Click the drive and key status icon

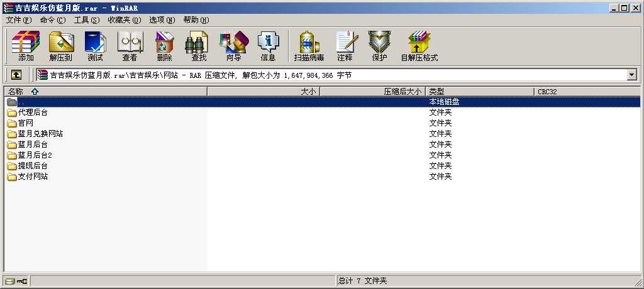(16, 281)
